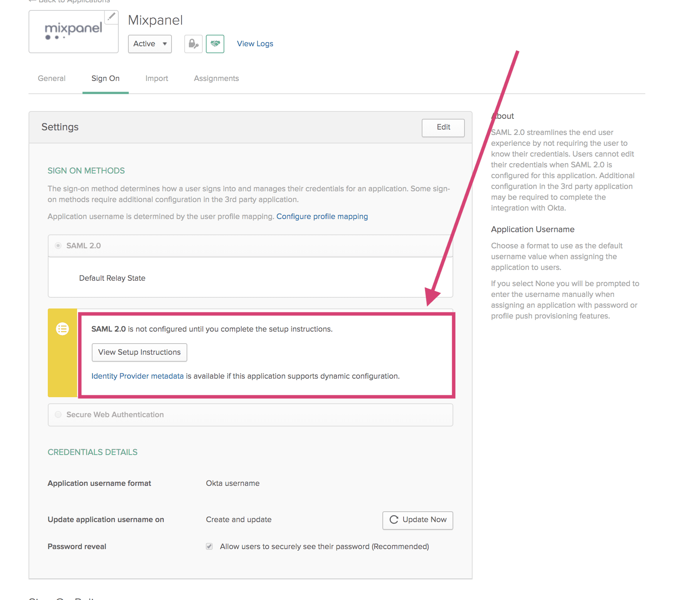This screenshot has width=700, height=600.
Task: Open the Identity Provider metadata link
Action: 137,376
